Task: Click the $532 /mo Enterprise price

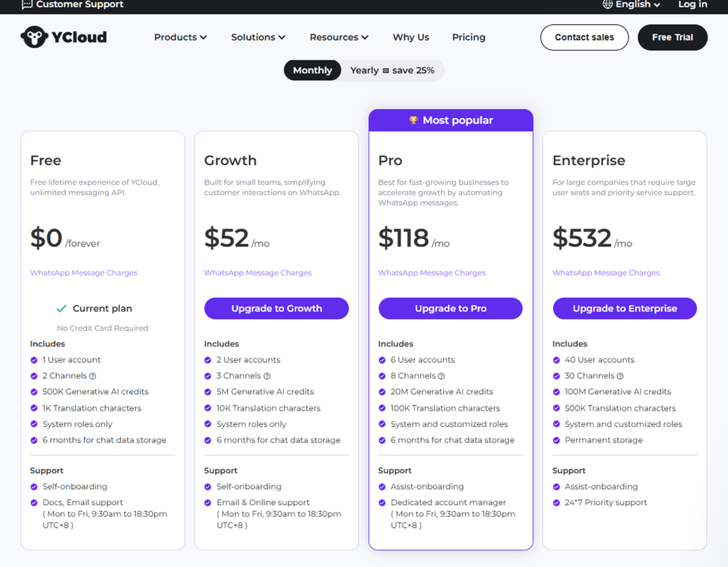Action: coord(592,238)
